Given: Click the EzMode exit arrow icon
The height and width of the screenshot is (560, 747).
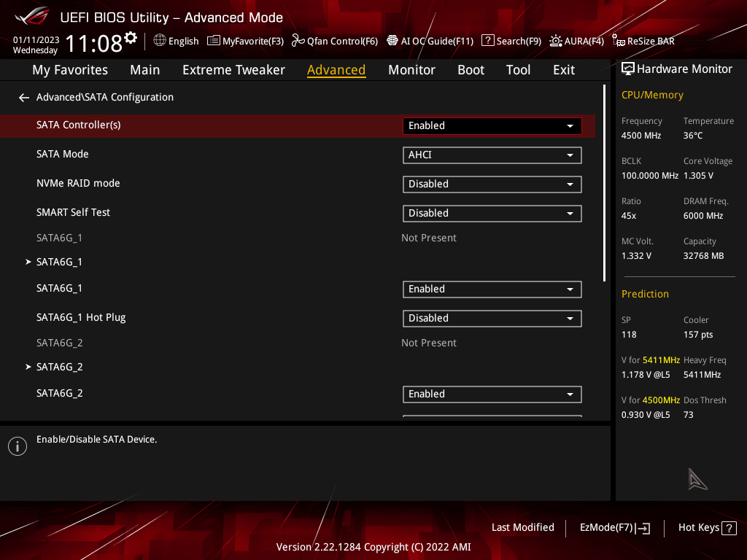Looking at the screenshot, I should coord(643,528).
